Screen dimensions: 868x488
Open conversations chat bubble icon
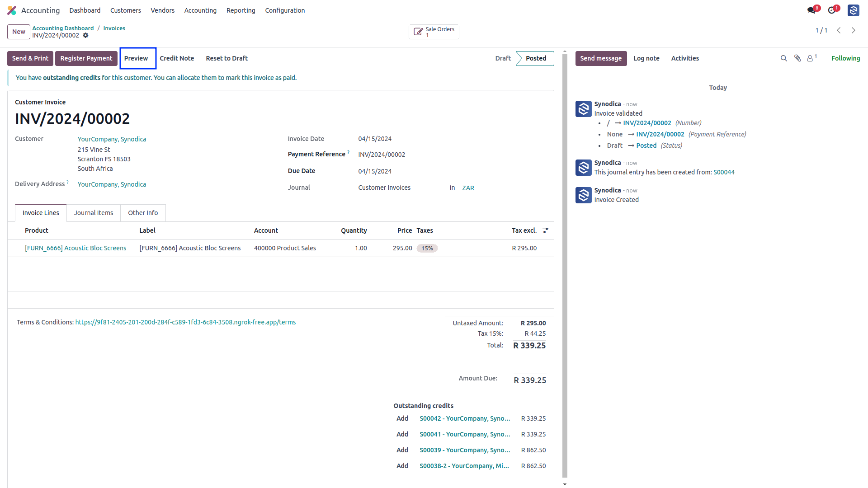pyautogui.click(x=811, y=10)
